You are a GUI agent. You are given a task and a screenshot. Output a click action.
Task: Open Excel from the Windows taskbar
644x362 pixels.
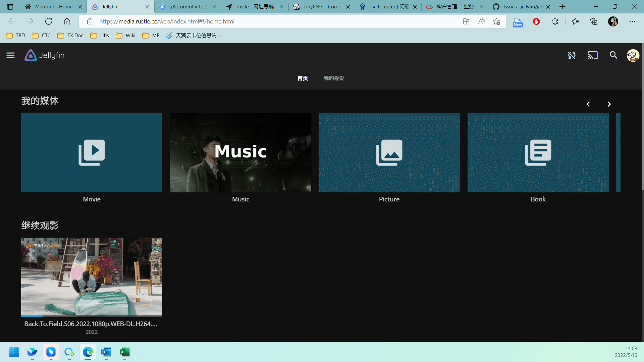pos(124,352)
